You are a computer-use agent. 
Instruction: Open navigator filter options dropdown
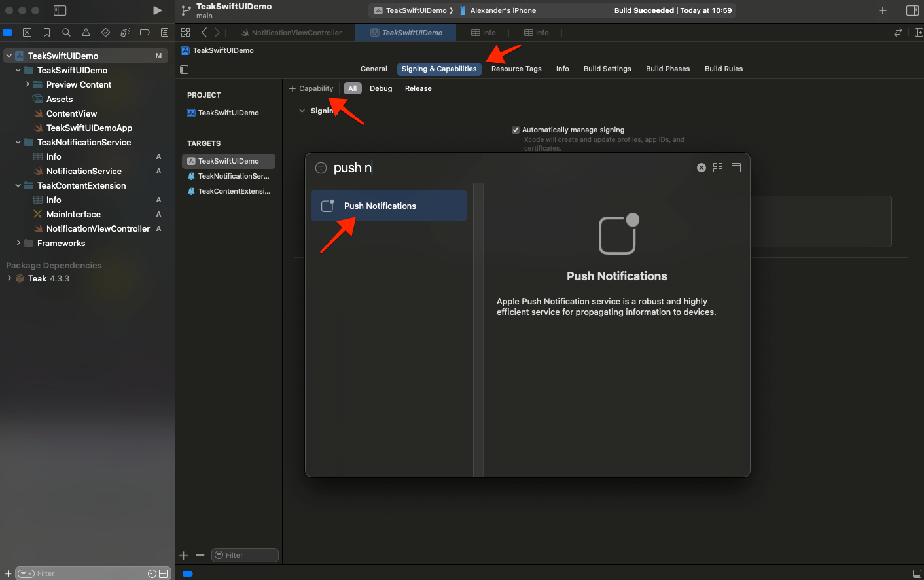coord(26,573)
